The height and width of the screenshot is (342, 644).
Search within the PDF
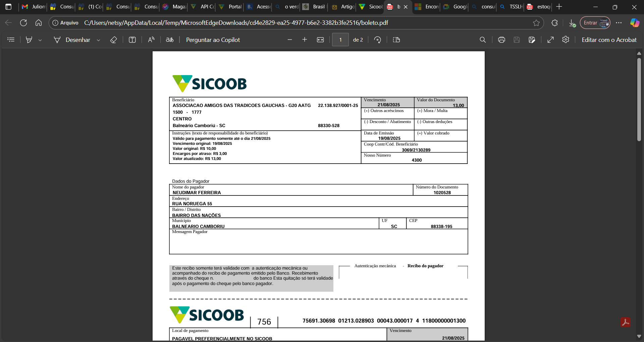point(483,40)
